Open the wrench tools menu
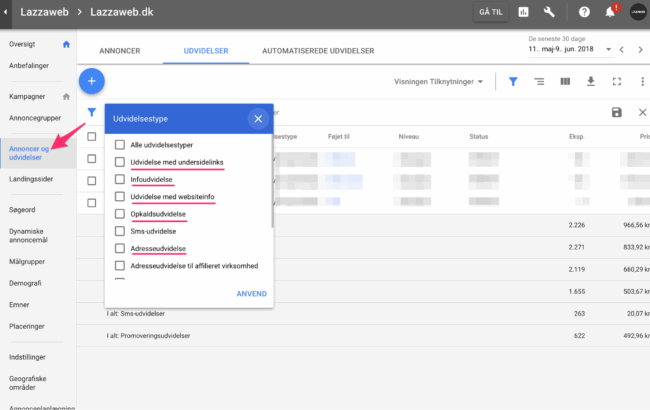The image size is (650, 410). [x=549, y=12]
